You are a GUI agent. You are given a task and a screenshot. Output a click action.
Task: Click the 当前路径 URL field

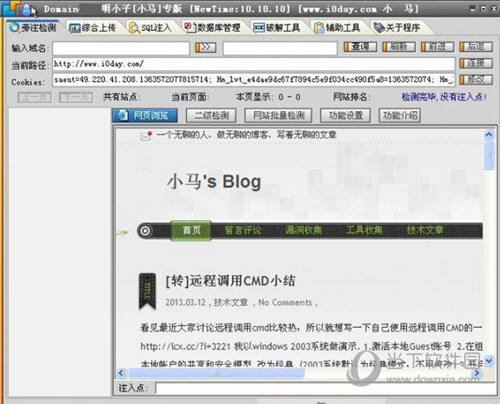[254, 64]
